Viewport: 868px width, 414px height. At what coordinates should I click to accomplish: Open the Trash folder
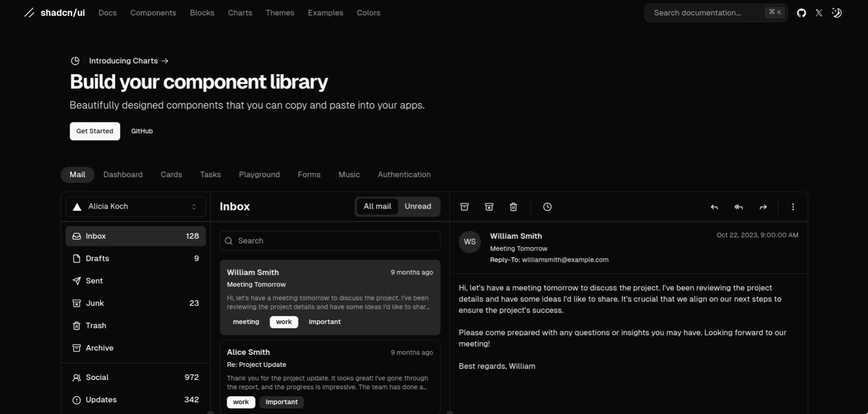tap(136, 326)
